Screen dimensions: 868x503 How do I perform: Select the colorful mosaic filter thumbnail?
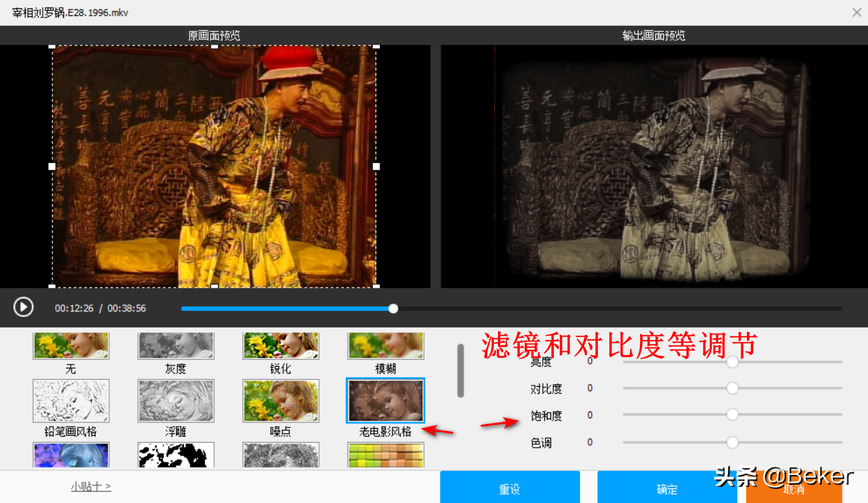(385, 455)
